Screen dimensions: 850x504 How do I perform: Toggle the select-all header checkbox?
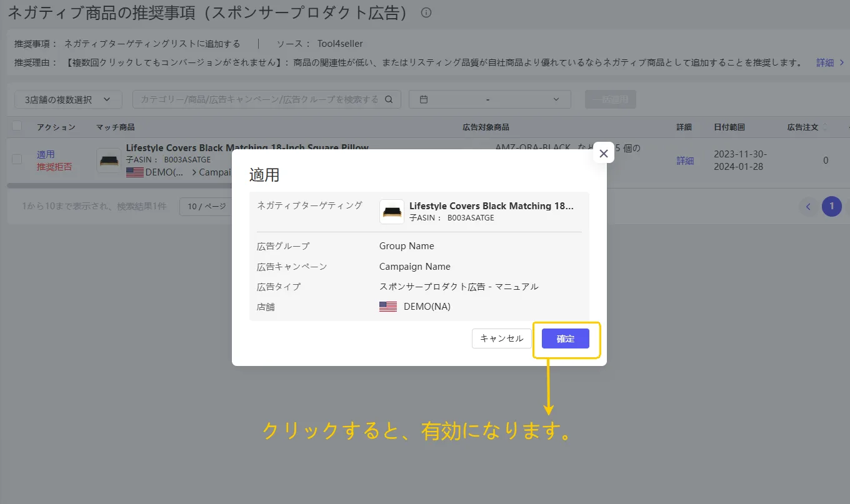click(17, 126)
